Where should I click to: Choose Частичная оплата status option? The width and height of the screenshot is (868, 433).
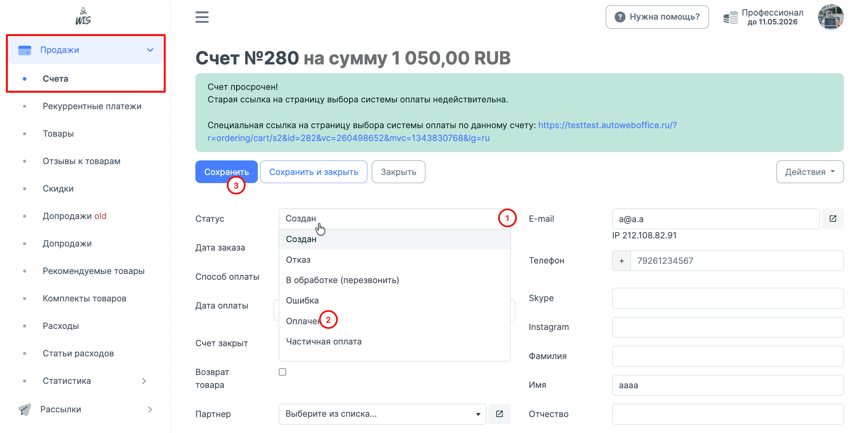[x=324, y=341]
